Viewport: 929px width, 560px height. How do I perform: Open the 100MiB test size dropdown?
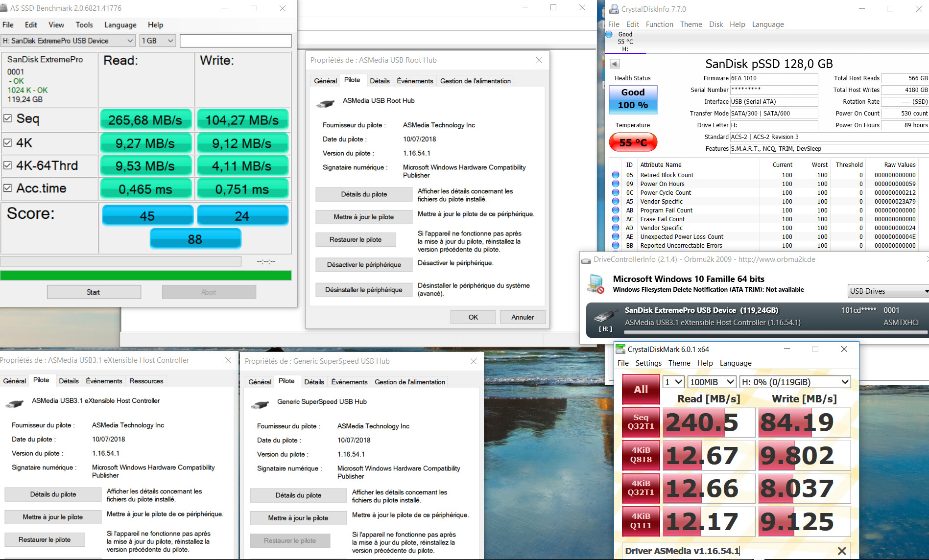click(x=712, y=382)
